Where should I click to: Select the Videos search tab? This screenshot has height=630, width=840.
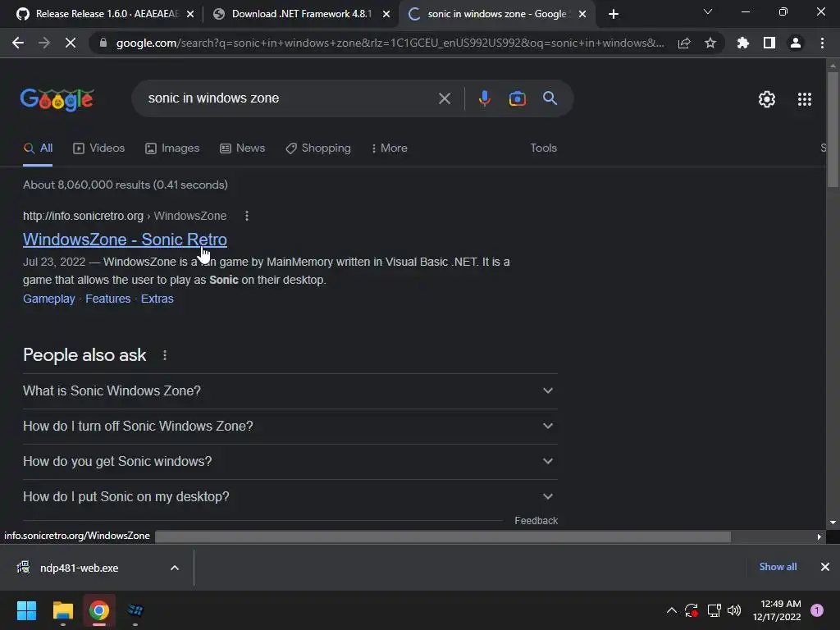(99, 148)
